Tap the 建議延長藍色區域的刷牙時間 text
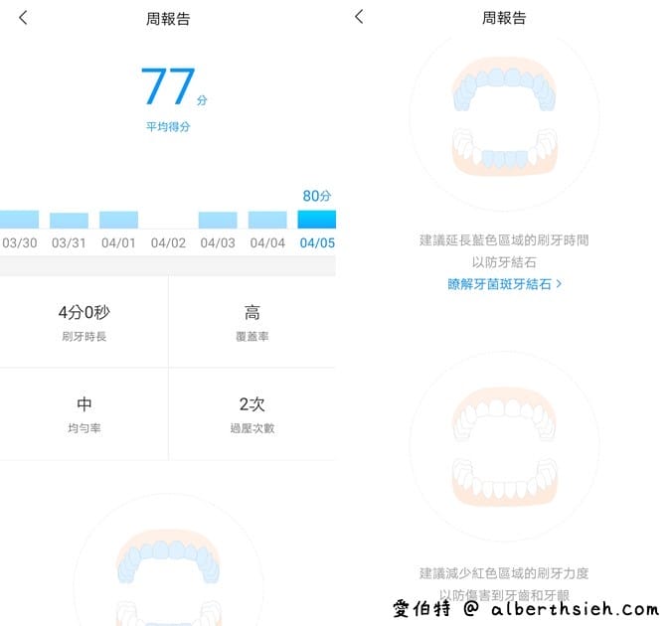 pos(504,239)
